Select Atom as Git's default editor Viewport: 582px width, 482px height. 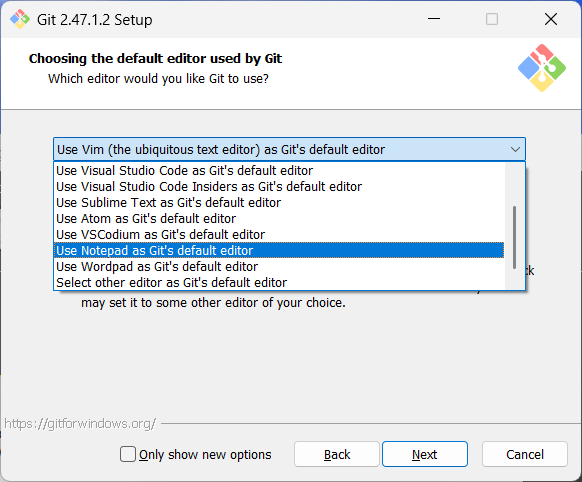(x=279, y=219)
